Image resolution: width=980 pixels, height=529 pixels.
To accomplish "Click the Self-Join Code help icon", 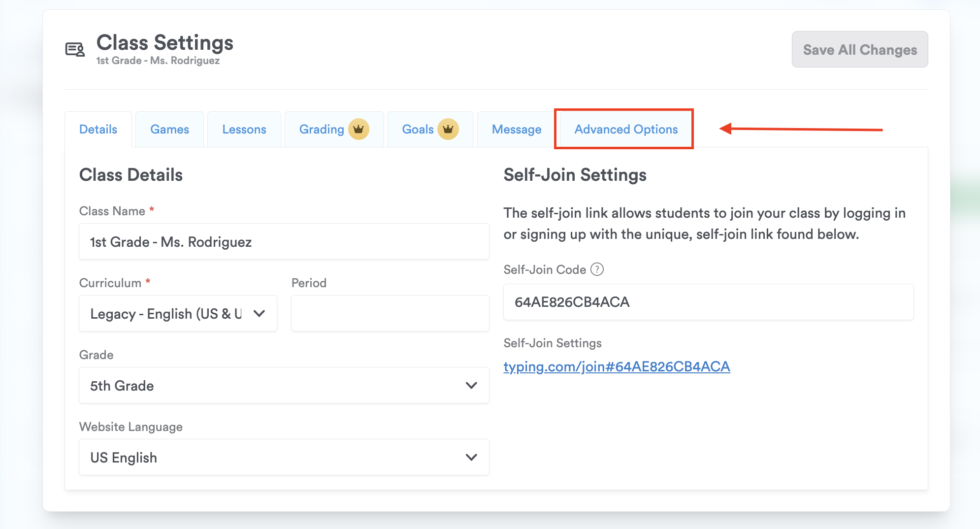I will click(x=597, y=269).
